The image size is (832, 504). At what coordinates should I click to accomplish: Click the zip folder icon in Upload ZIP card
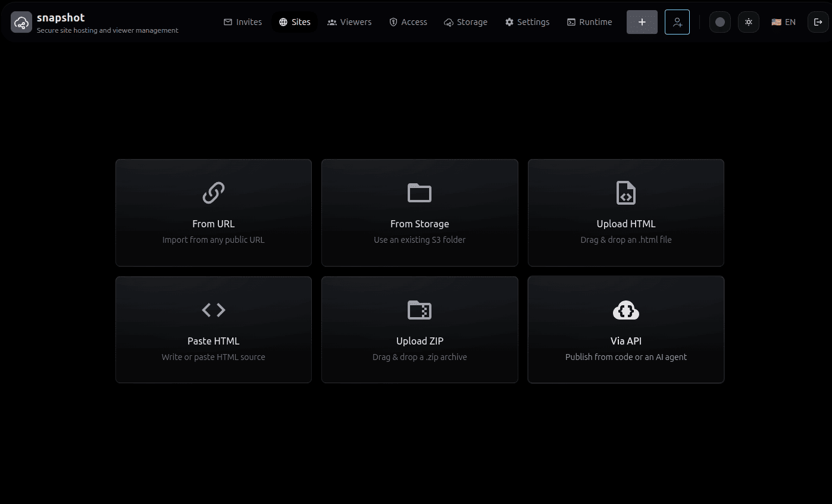pyautogui.click(x=420, y=310)
